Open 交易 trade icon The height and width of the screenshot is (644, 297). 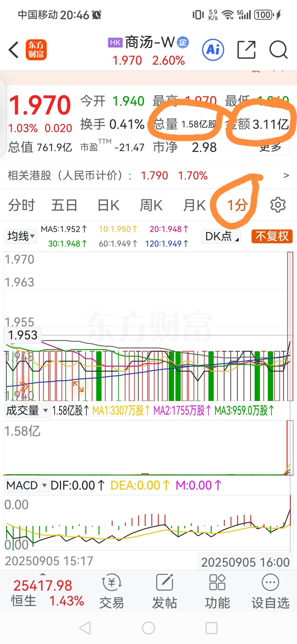point(112,591)
